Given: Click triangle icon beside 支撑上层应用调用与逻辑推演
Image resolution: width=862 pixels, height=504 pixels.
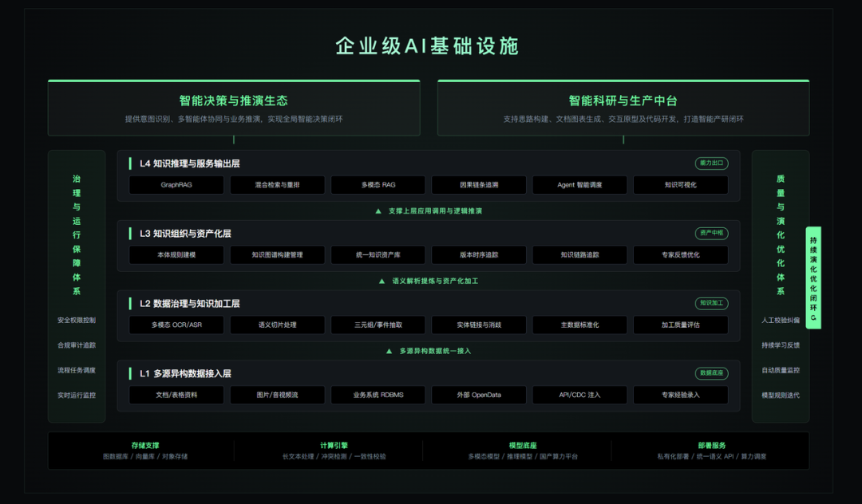Looking at the screenshot, I should pyautogui.click(x=378, y=211).
